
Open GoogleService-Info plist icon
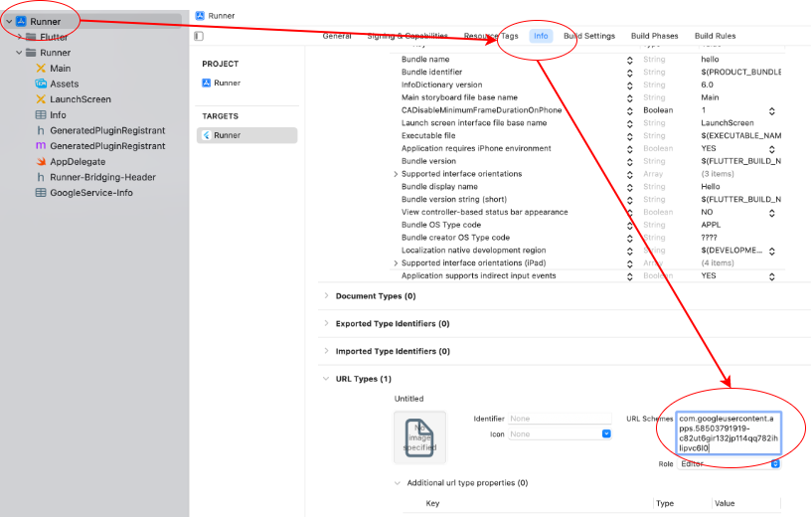[41, 193]
